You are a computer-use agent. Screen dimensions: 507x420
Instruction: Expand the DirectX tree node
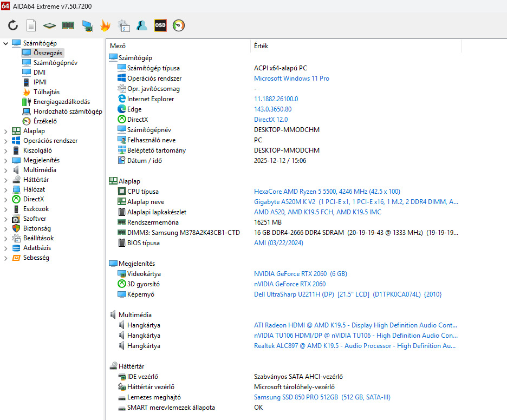coord(5,199)
